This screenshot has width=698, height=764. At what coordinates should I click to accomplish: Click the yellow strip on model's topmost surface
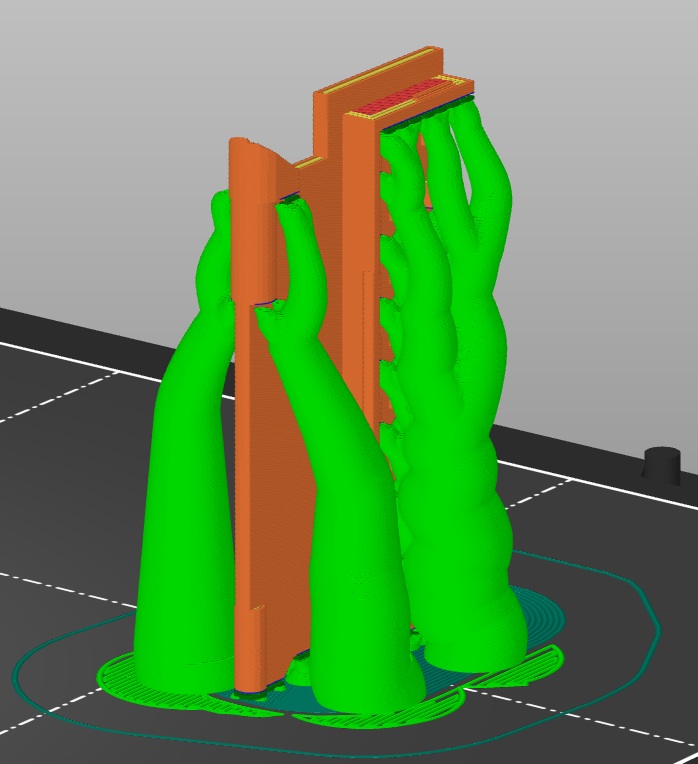pos(377,72)
